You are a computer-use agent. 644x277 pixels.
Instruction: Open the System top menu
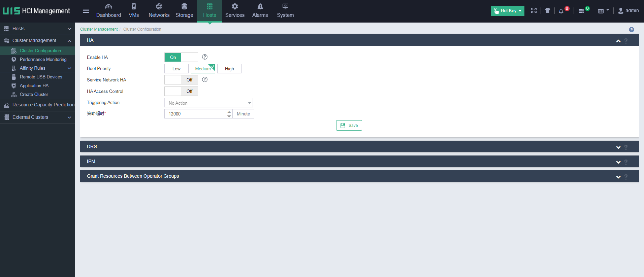pyautogui.click(x=285, y=11)
